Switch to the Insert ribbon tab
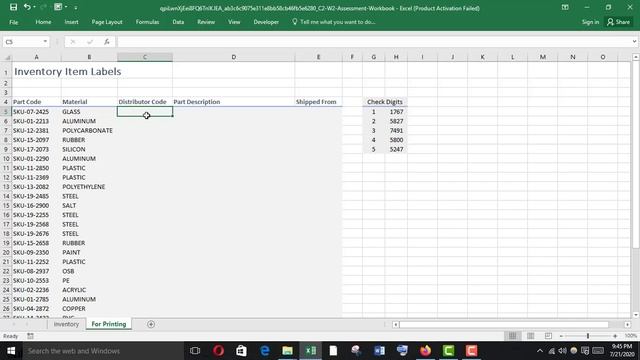 71,22
